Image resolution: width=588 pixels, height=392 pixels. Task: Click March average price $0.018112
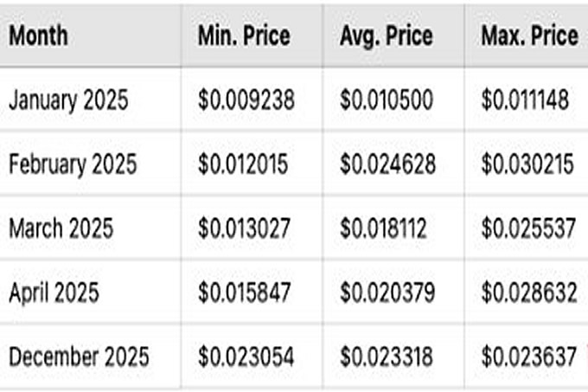tap(383, 228)
